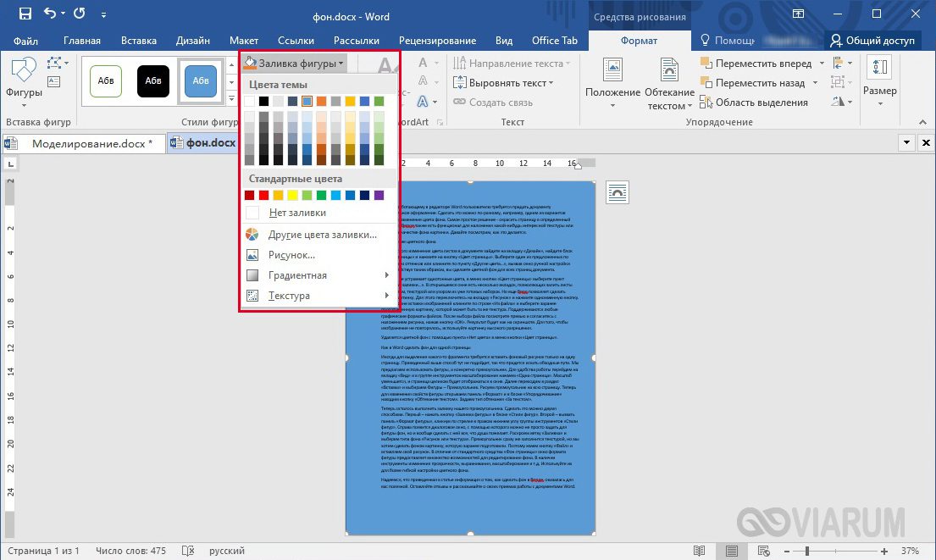Open Переместить вперед dropdown arrow
The image size is (936, 560).
click(822, 64)
